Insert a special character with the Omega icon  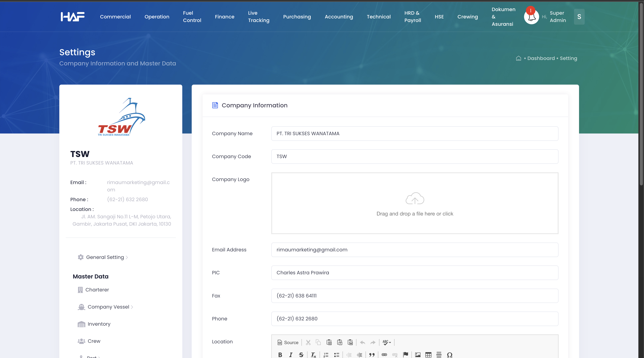pos(449,355)
